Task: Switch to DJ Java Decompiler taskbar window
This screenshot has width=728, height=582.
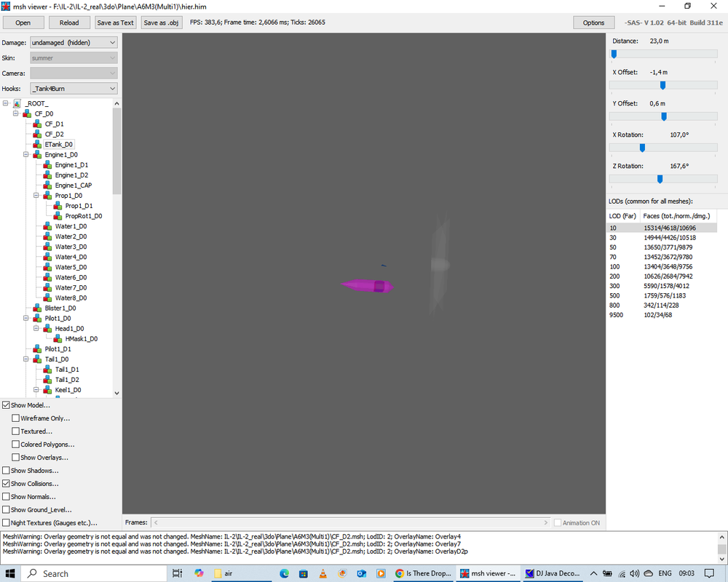Action: pos(553,574)
